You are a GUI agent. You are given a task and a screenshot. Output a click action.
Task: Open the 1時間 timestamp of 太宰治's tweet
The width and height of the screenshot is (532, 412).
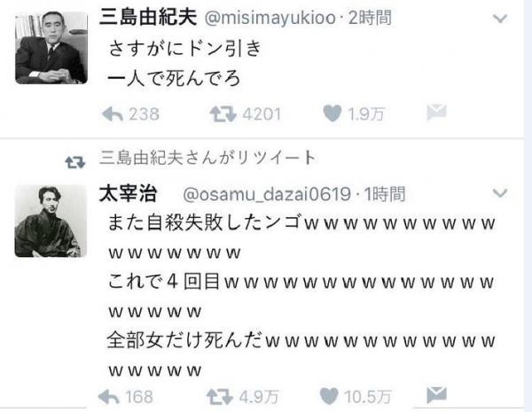pyautogui.click(x=385, y=194)
